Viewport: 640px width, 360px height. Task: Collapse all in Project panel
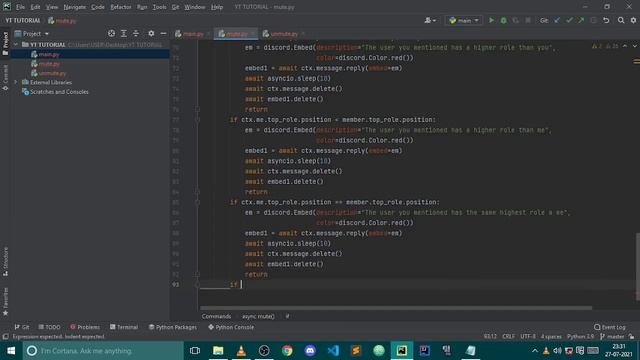click(x=136, y=33)
